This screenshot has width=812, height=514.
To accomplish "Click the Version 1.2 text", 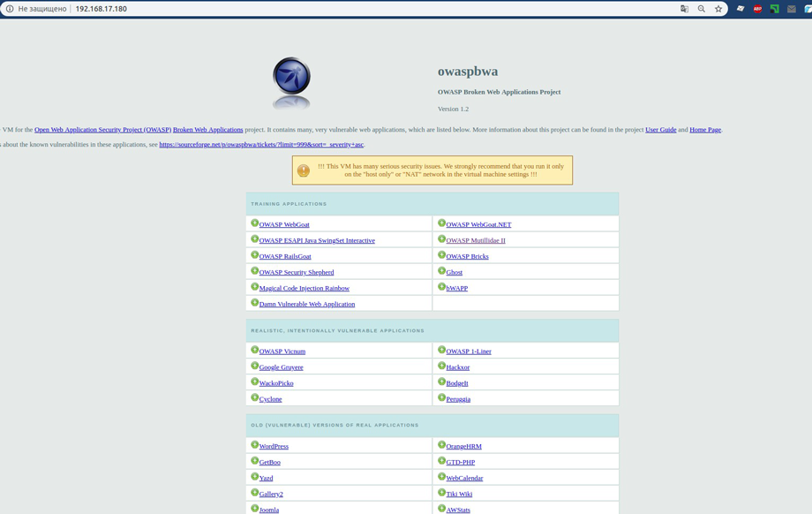I will point(453,110).
